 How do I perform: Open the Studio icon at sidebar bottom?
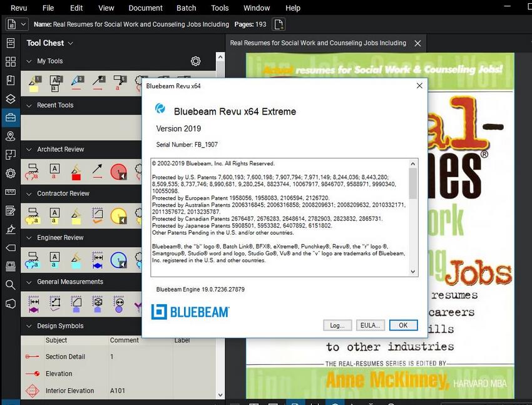tap(11, 304)
